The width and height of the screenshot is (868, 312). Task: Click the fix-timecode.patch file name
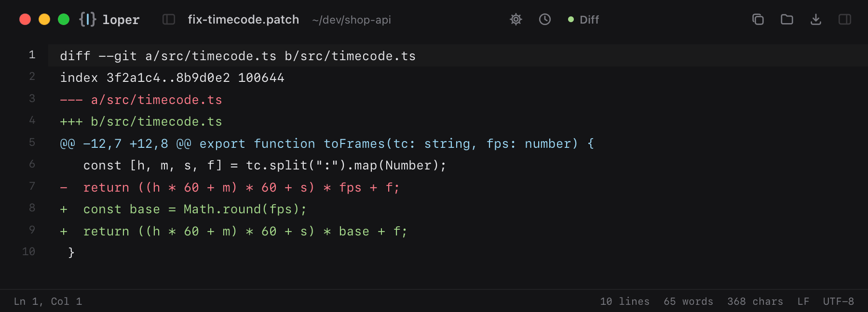[x=244, y=20]
